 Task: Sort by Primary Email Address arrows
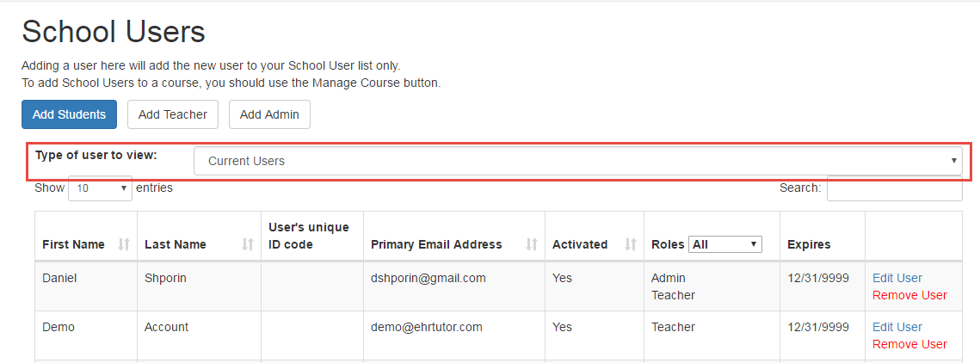click(x=531, y=244)
